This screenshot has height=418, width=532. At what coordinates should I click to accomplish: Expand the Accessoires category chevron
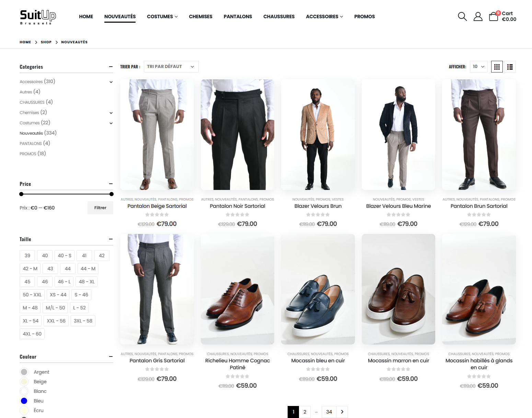(x=111, y=82)
